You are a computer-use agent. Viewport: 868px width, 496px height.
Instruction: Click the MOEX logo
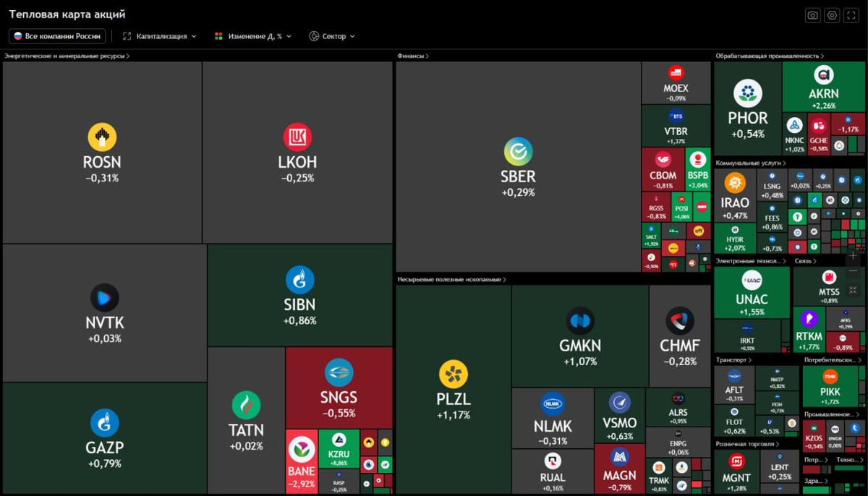pos(676,72)
